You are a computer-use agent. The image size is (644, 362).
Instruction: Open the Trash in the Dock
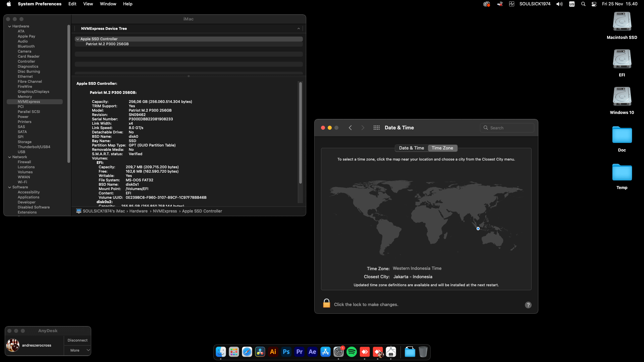[x=423, y=352]
